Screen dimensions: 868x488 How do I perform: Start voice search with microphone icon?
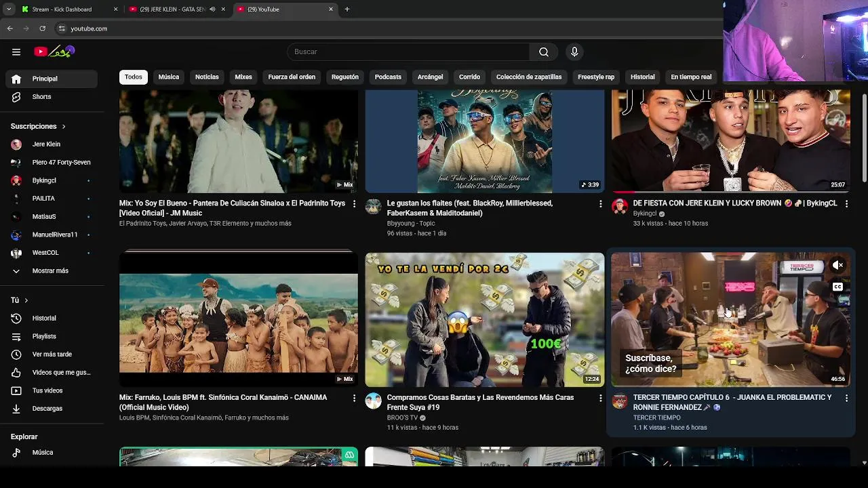pyautogui.click(x=574, y=52)
